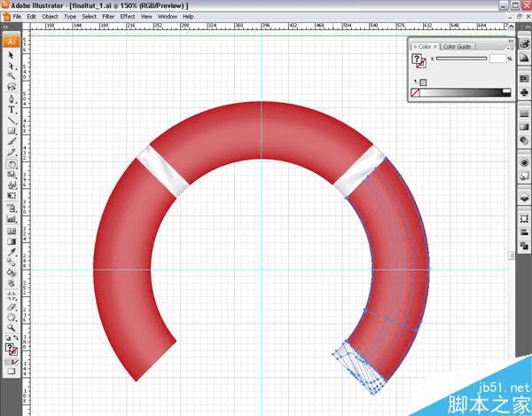This screenshot has width=532, height=416.
Task: Open the Filter menu
Action: (x=108, y=16)
